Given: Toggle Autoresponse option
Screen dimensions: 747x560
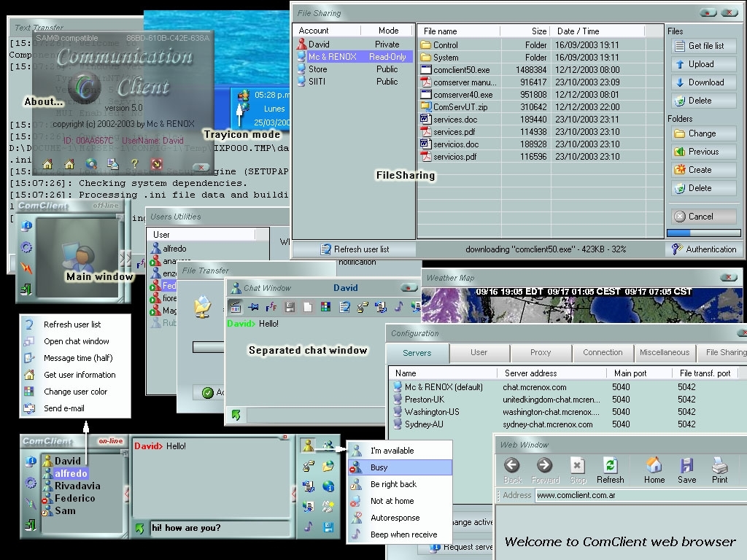Looking at the screenshot, I should click(x=400, y=518).
